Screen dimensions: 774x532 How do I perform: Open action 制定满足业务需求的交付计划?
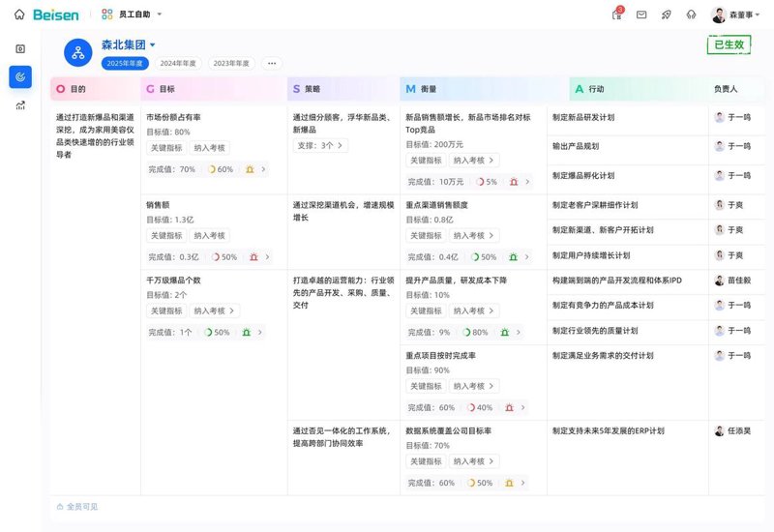click(603, 355)
